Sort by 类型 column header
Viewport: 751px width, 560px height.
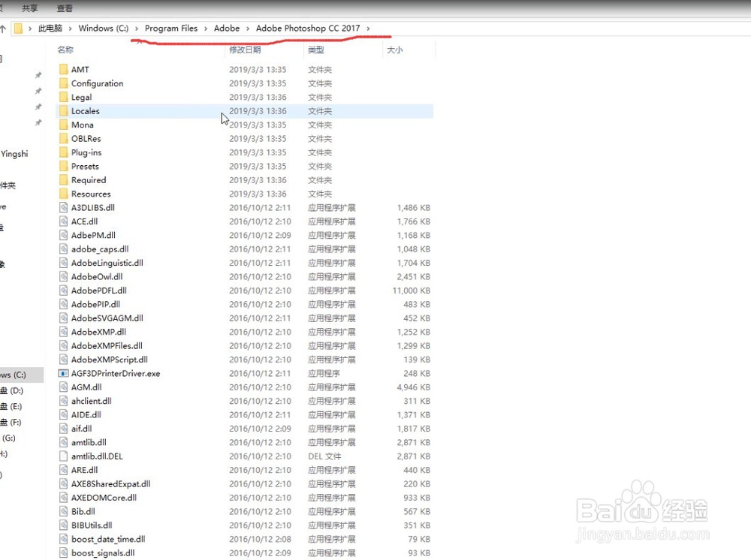pos(316,50)
